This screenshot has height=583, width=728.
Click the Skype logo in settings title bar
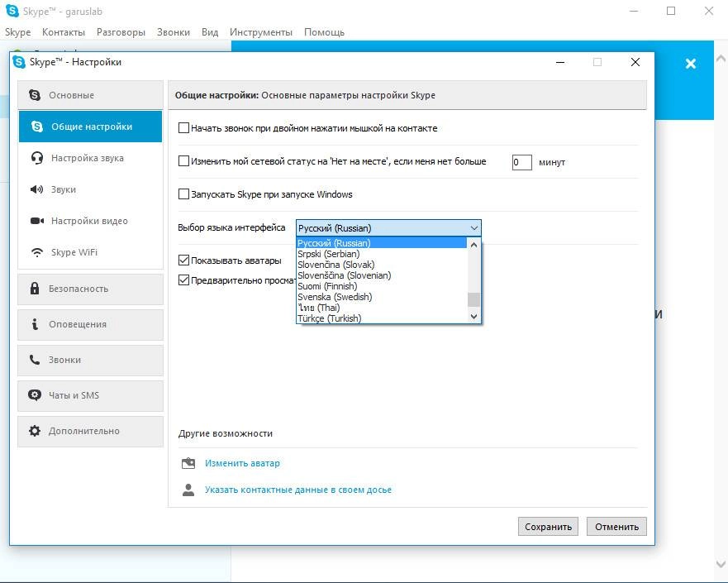19,62
